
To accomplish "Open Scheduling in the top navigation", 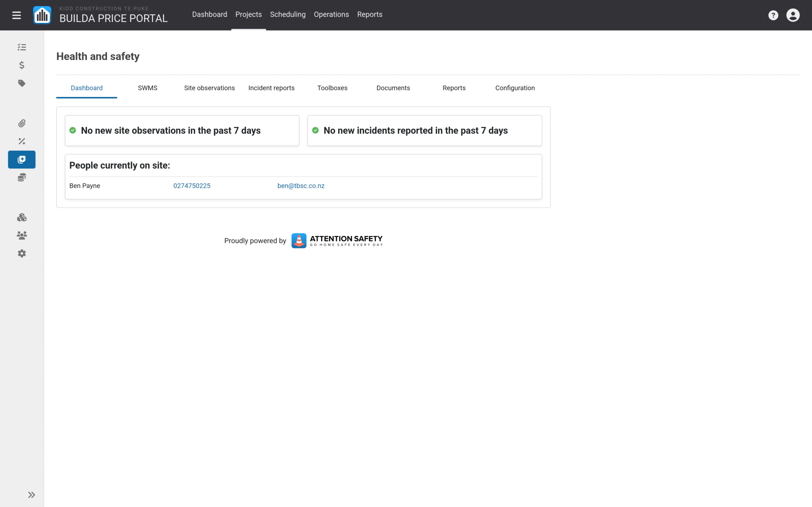I will click(x=288, y=15).
